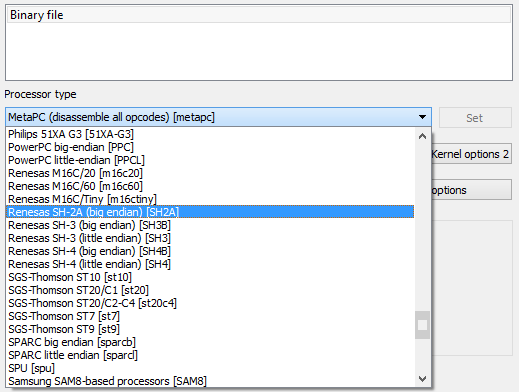Image resolution: width=519 pixels, height=392 pixels.
Task: Open Kernel options 2
Action: (471, 154)
